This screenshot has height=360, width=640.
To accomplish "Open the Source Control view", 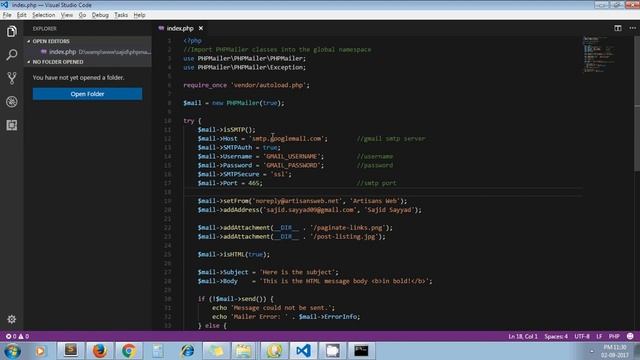I will (11, 78).
